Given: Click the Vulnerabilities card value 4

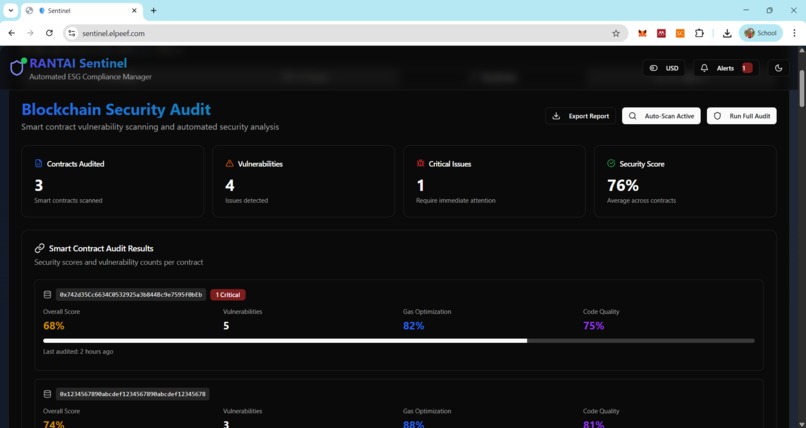Looking at the screenshot, I should pos(230,185).
